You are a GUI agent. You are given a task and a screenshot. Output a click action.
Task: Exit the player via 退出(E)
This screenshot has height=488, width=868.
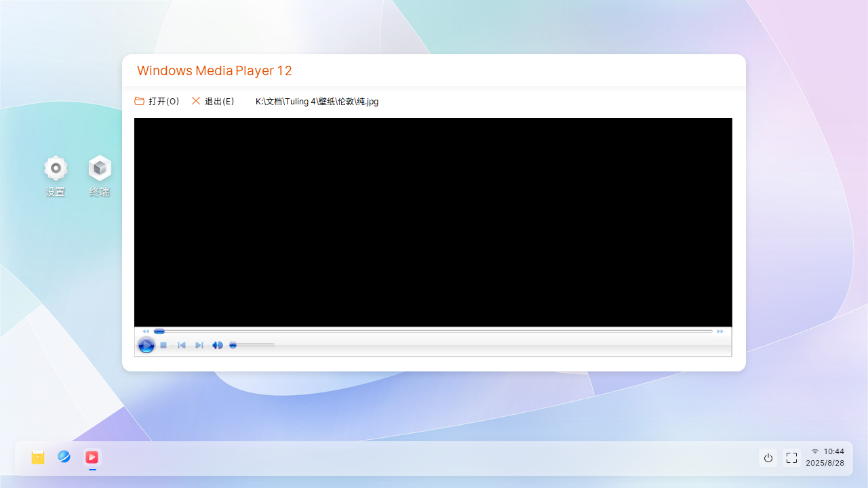click(x=213, y=101)
